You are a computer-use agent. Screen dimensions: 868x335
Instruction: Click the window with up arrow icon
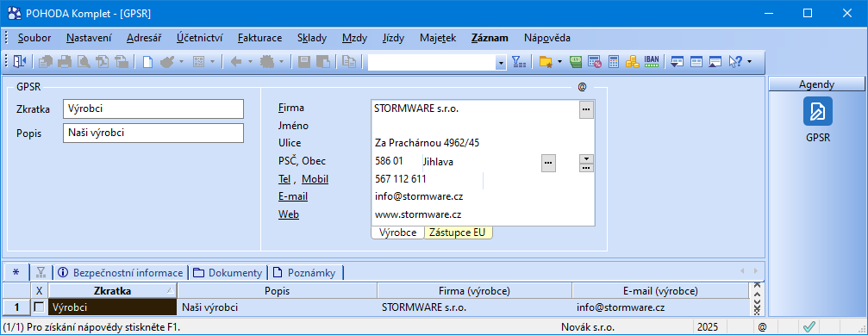click(715, 62)
